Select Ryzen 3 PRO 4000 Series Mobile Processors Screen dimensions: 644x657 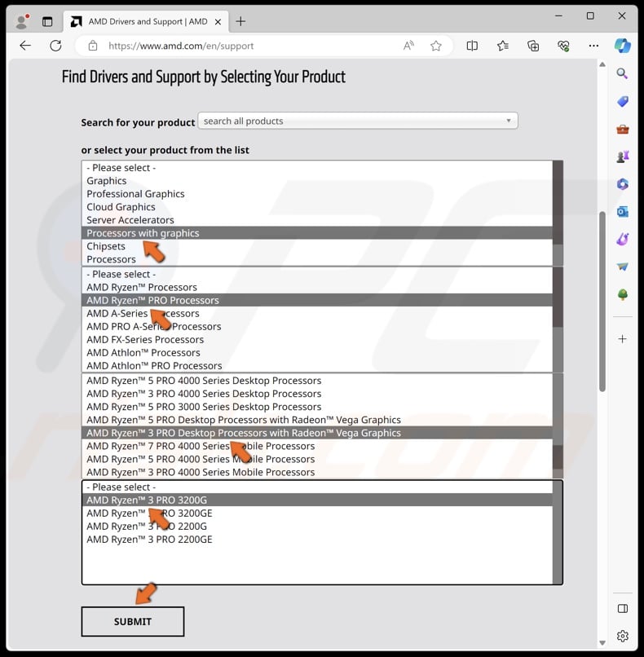click(317, 472)
